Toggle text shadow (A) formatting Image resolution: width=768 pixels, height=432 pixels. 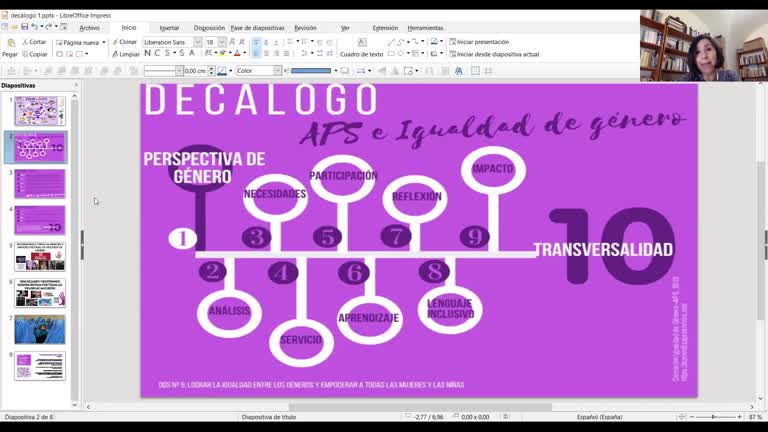(x=192, y=53)
